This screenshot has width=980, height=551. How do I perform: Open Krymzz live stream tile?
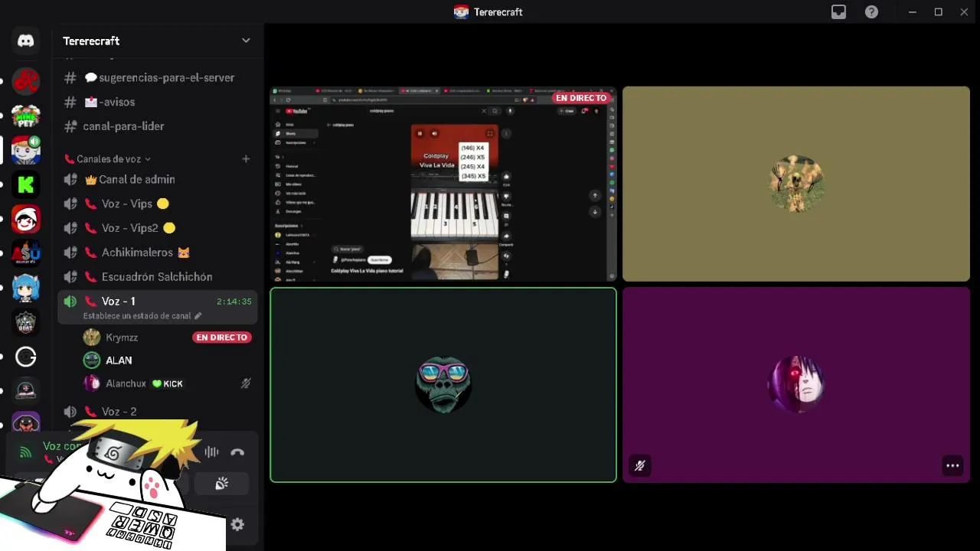click(x=443, y=184)
